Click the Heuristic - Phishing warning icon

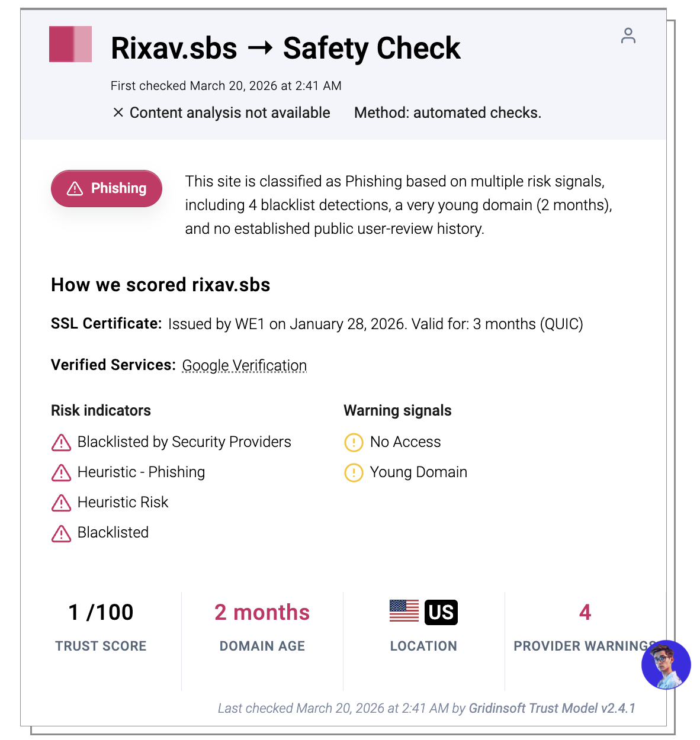click(x=61, y=472)
